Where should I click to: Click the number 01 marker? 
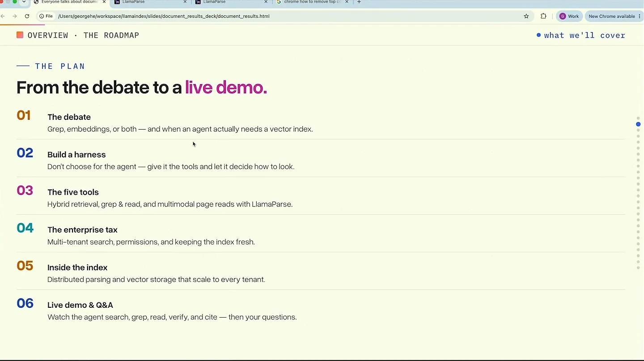pyautogui.click(x=24, y=115)
